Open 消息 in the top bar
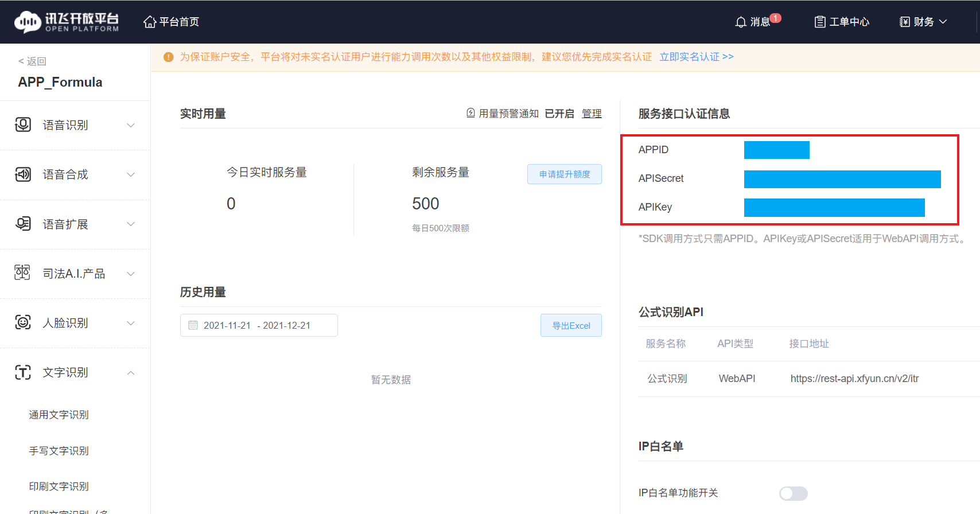980x514 pixels. click(760, 22)
